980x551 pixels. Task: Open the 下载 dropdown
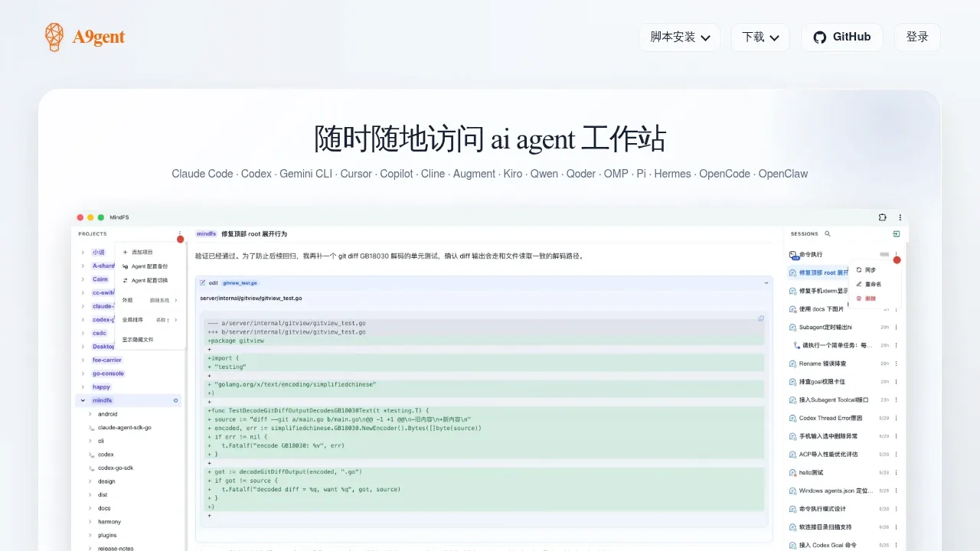(x=760, y=37)
